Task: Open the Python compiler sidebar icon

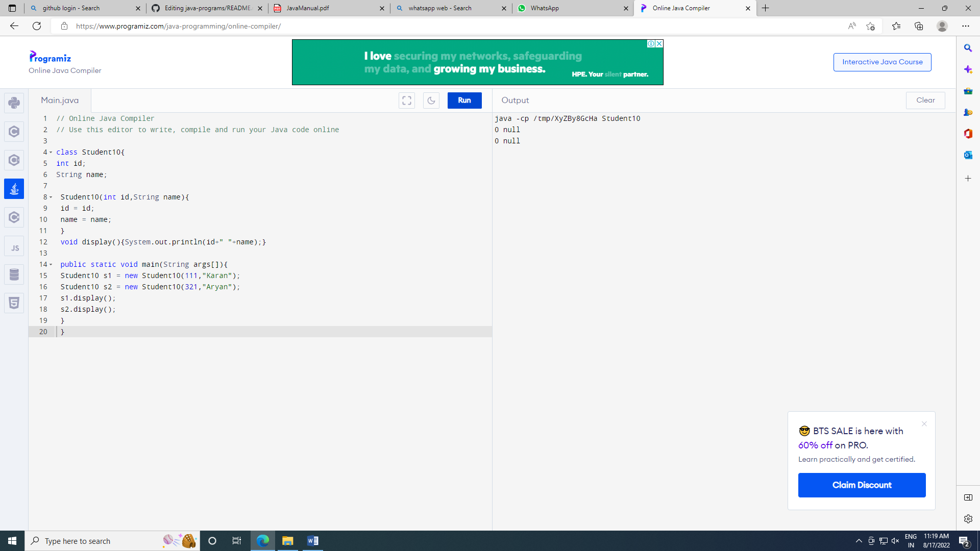Action: (x=14, y=103)
